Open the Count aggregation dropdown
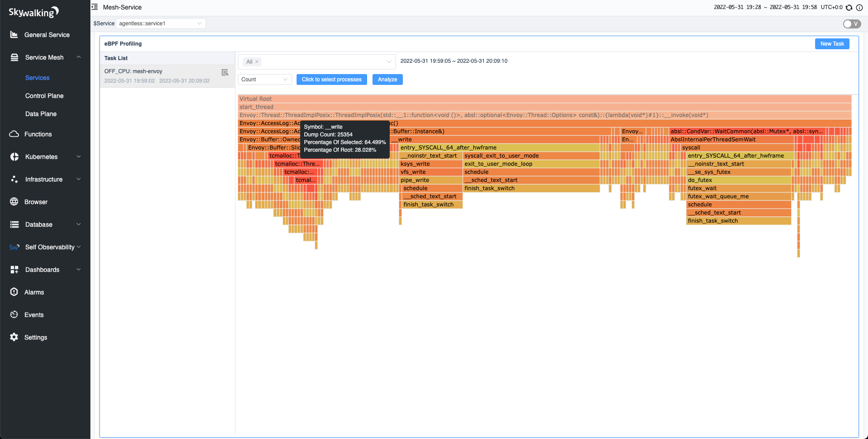 [264, 79]
